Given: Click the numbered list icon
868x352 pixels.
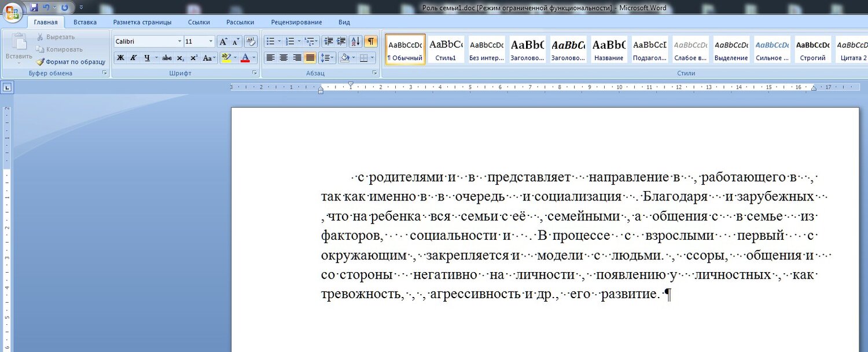Looking at the screenshot, I should tap(290, 42).
